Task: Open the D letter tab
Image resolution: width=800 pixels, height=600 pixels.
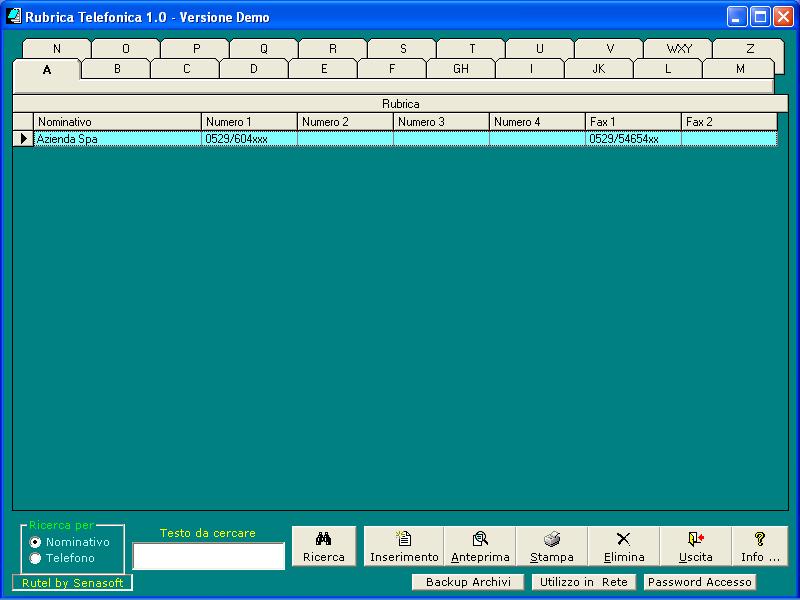Action: (254, 69)
